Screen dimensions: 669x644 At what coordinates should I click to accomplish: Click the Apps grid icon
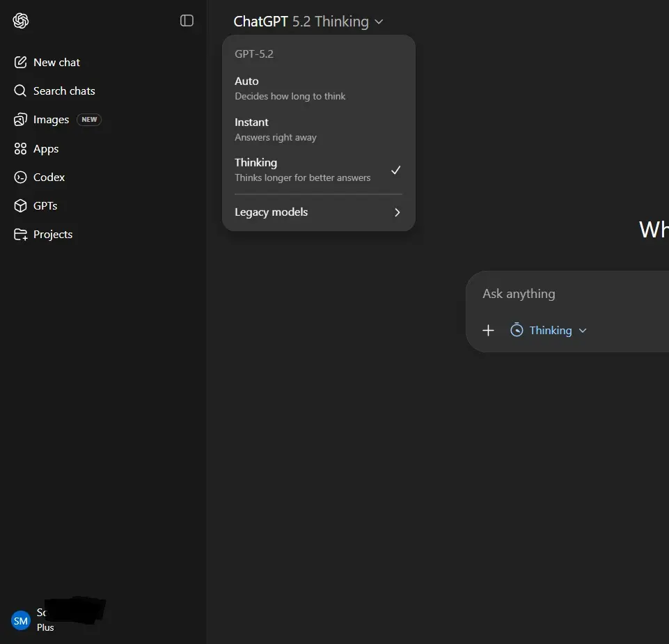(20, 148)
